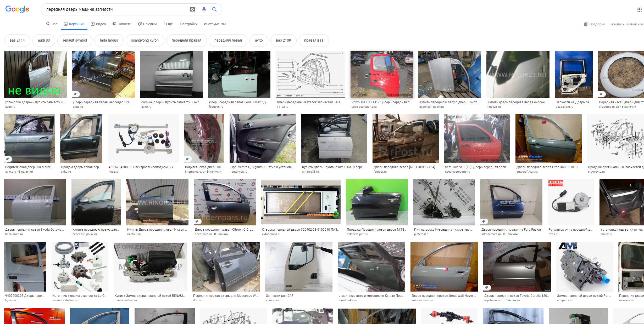Apply the 'передняя правая' filter chip
The image size is (644, 324).
[x=186, y=40]
